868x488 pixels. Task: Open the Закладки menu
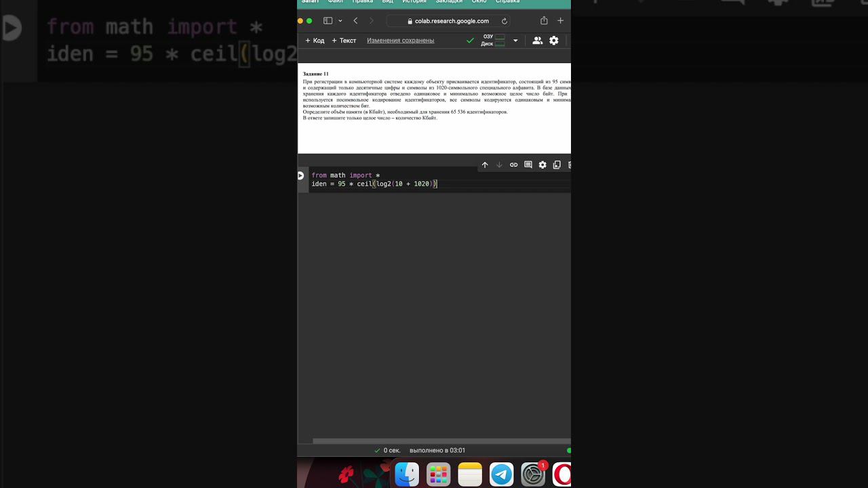pos(449,1)
